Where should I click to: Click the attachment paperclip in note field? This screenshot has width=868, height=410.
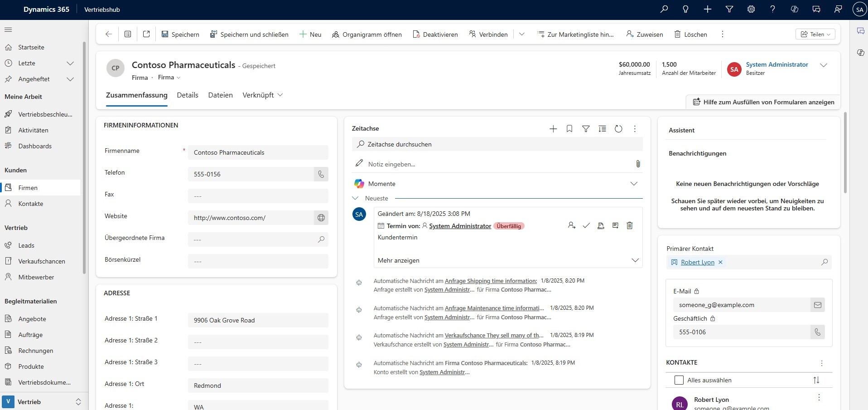(x=638, y=164)
